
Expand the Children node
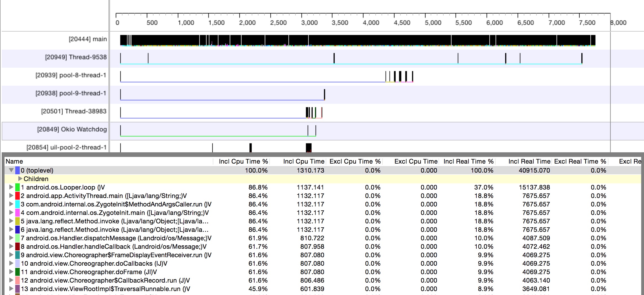click(20, 179)
